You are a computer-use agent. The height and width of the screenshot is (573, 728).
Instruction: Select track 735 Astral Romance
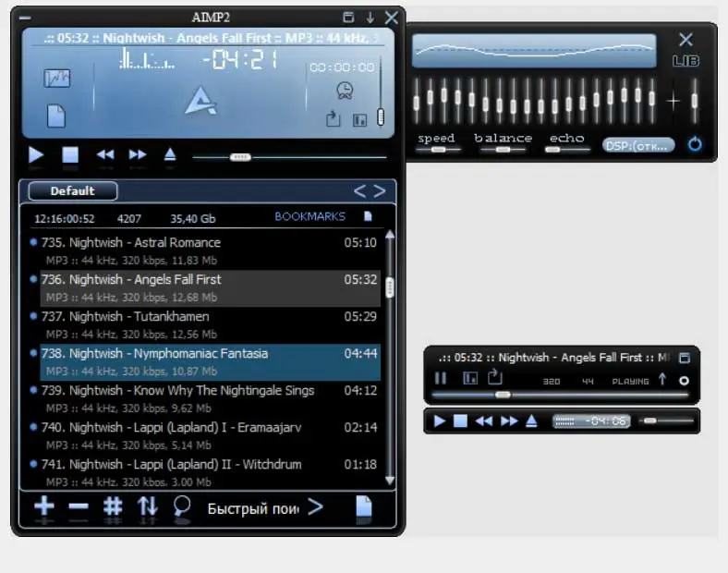[210, 250]
